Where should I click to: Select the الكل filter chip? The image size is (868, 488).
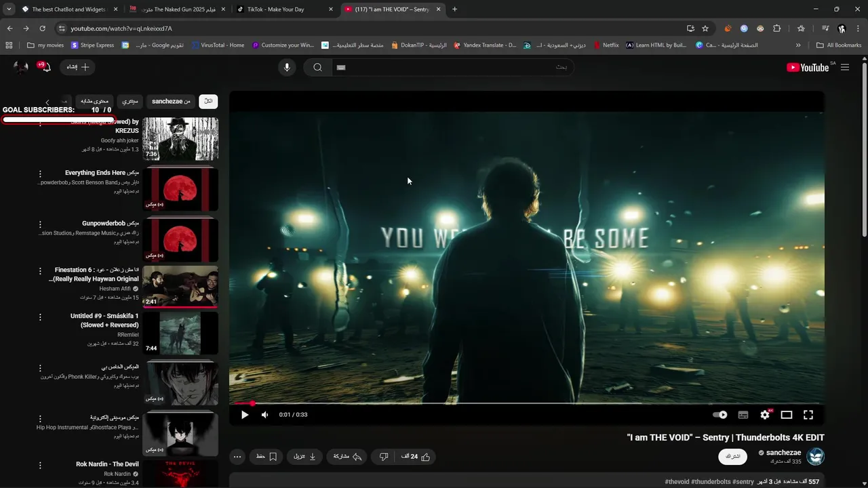[x=208, y=101]
